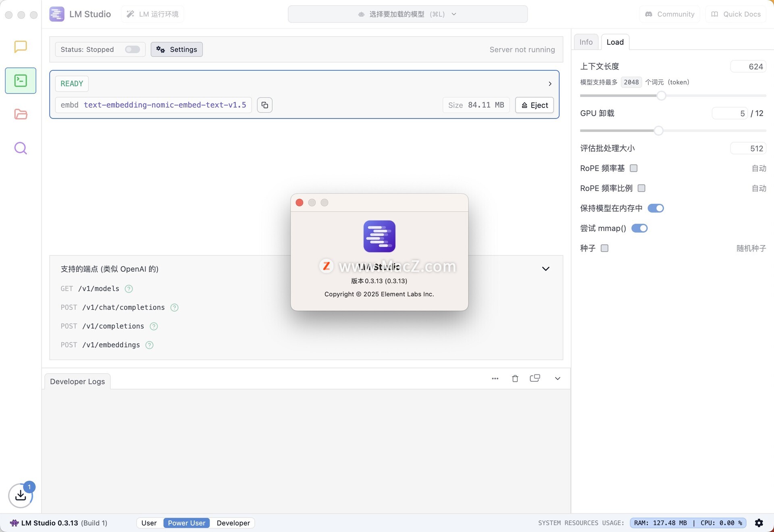The image size is (774, 532).
Task: Open help for /v1/embeddings endpoint
Action: point(149,345)
